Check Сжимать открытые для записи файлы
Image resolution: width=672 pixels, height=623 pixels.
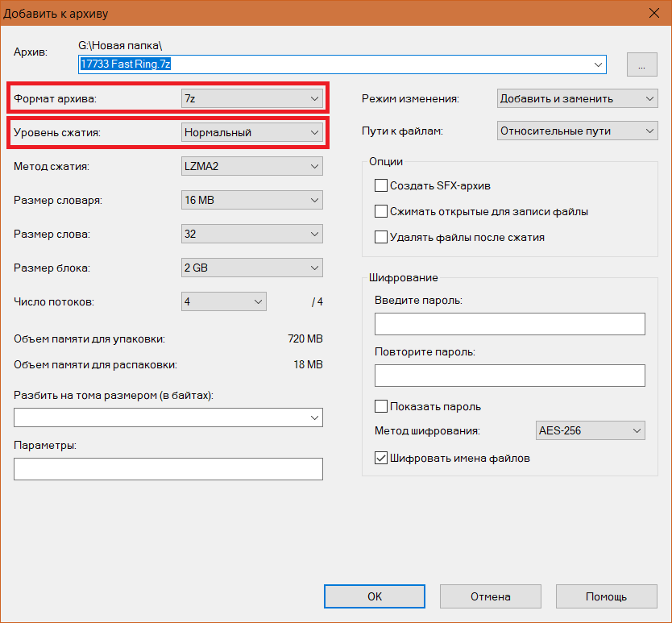tap(381, 211)
